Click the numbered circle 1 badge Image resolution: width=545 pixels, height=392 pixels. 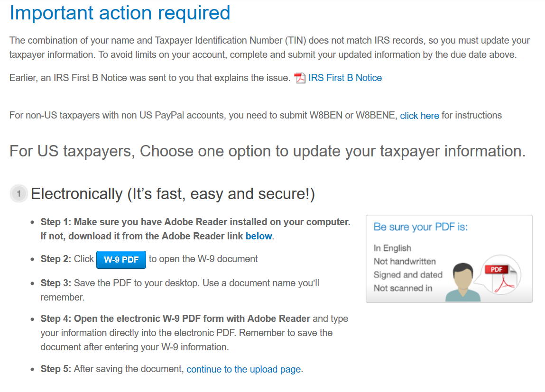pyautogui.click(x=19, y=193)
